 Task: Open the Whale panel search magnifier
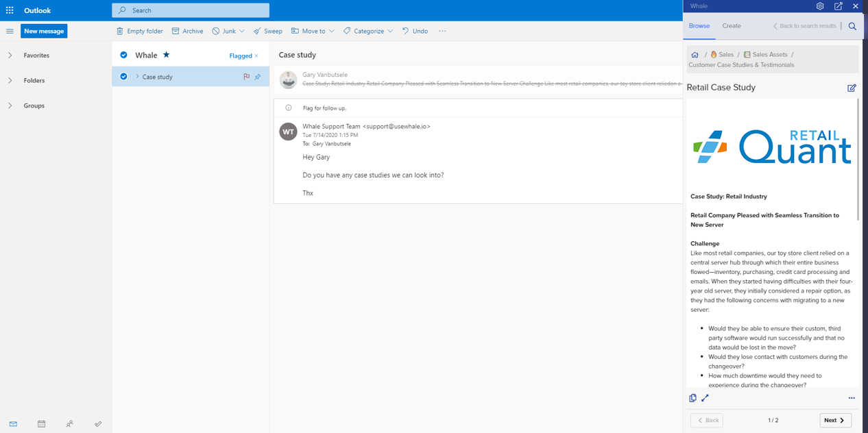point(852,26)
